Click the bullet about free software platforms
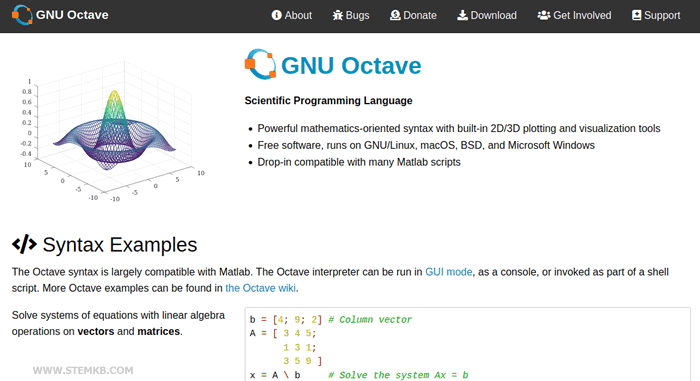 [x=426, y=145]
